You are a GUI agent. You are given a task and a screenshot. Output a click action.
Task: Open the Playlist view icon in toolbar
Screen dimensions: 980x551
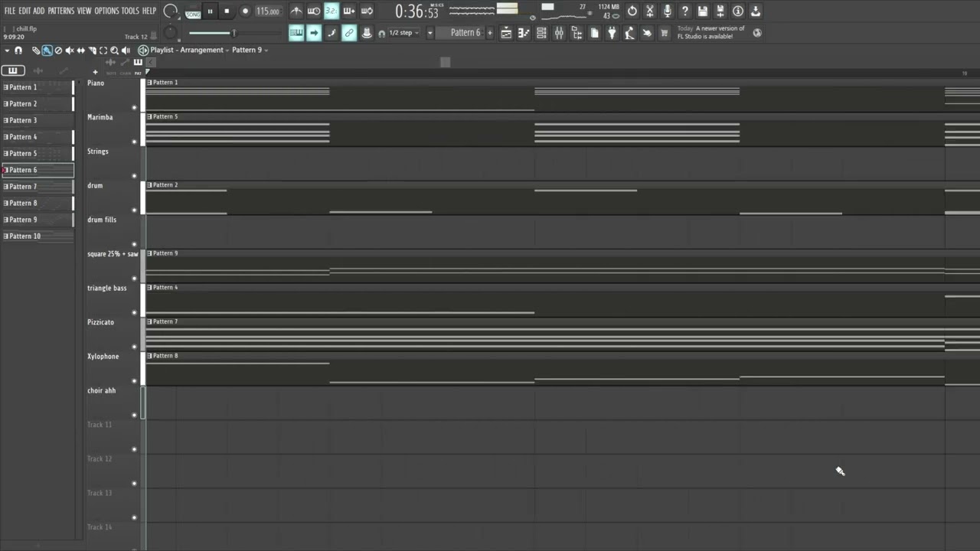coord(506,33)
